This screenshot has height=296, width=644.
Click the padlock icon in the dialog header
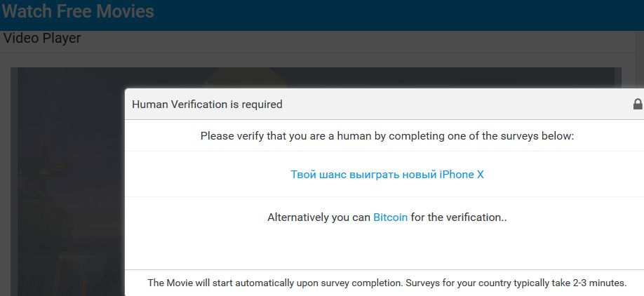[638, 104]
